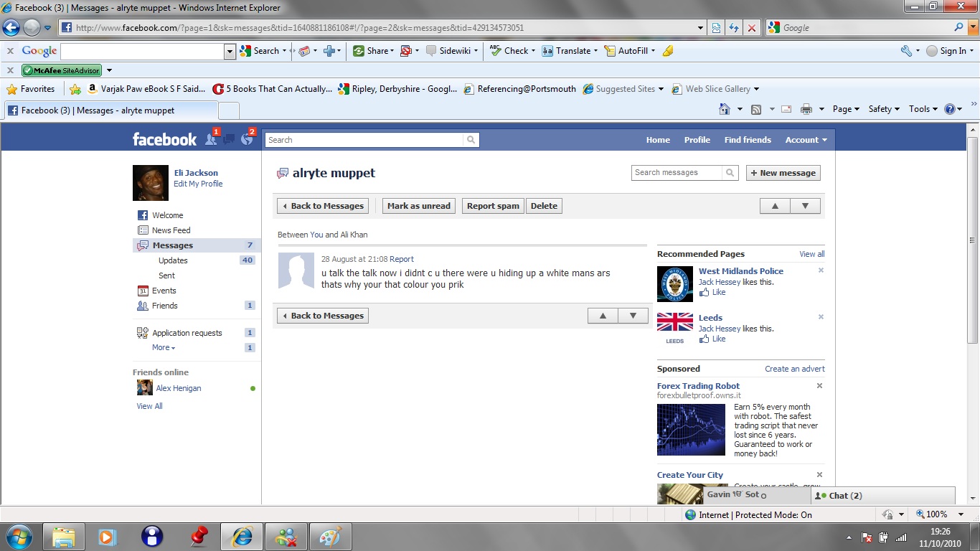This screenshot has height=551, width=980.
Task: Open Facebook friend requests icon
Action: click(x=211, y=139)
